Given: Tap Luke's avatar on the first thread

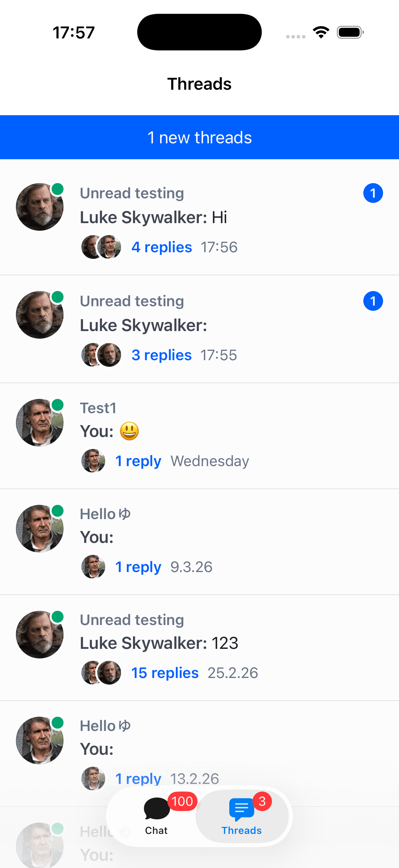Looking at the screenshot, I should pos(40,207).
